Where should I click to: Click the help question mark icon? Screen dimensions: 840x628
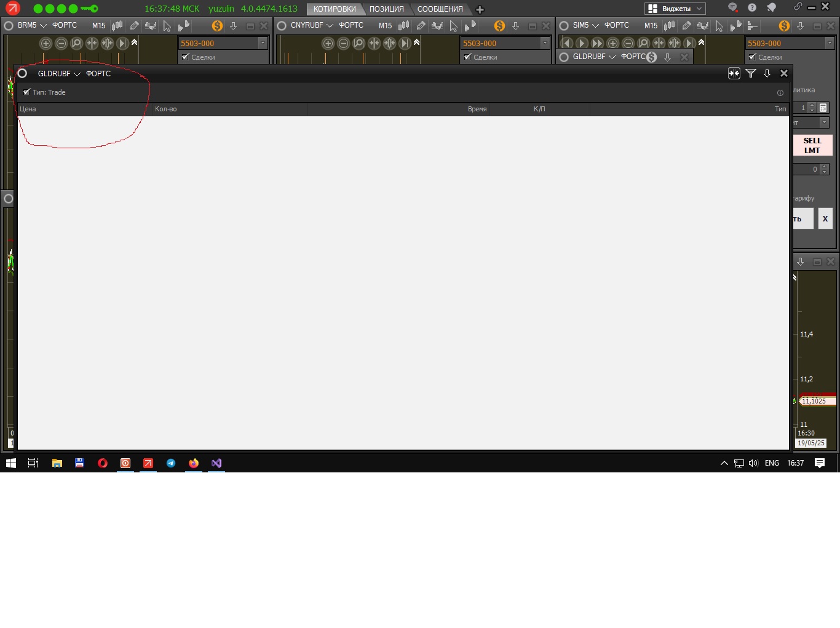(x=752, y=8)
